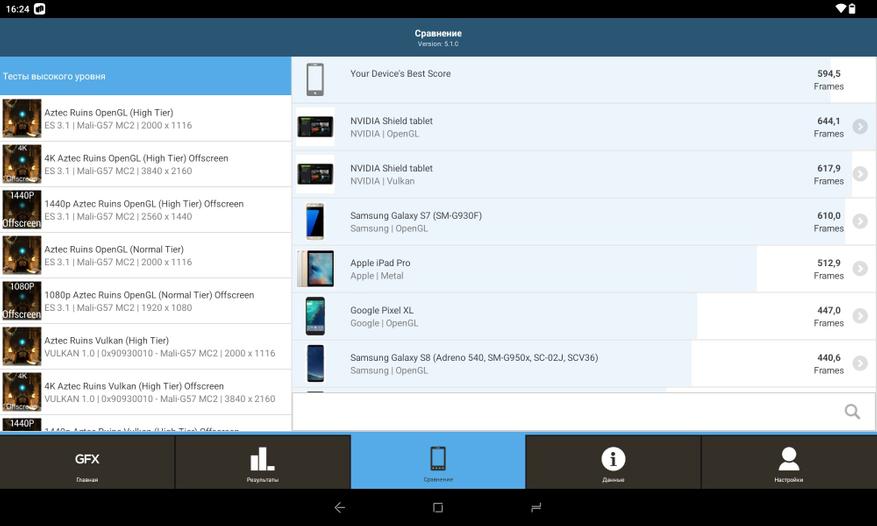Click 1440P Offscreen OpenGL thumbnail

22,210
